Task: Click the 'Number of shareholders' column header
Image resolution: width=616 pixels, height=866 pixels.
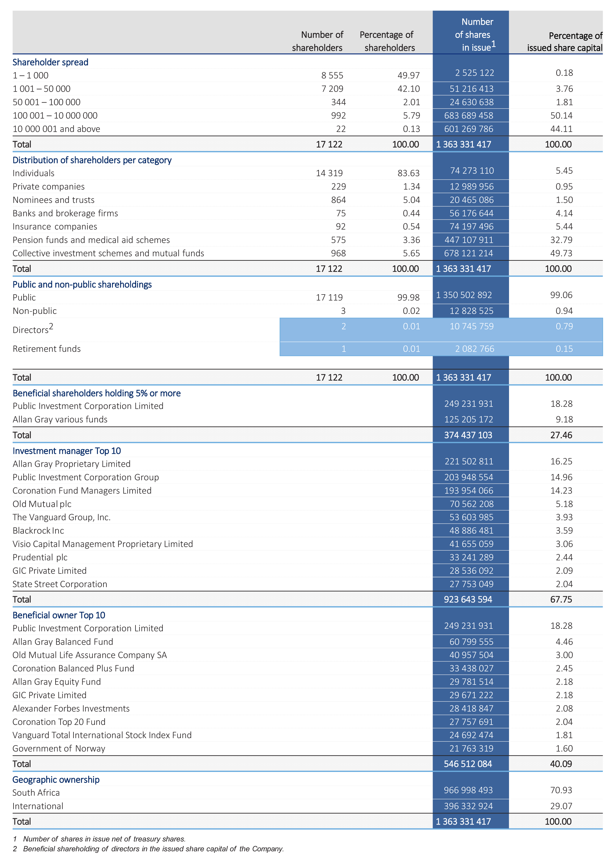Action: coord(317,41)
